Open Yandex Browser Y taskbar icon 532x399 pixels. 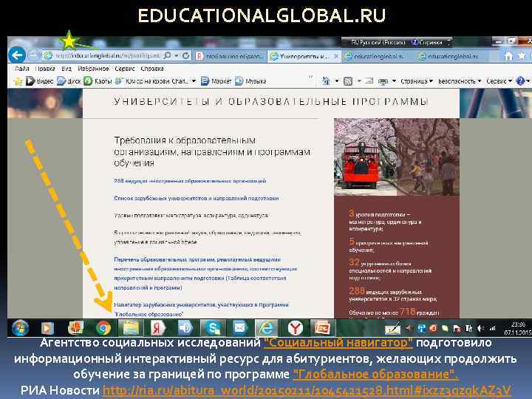295,328
